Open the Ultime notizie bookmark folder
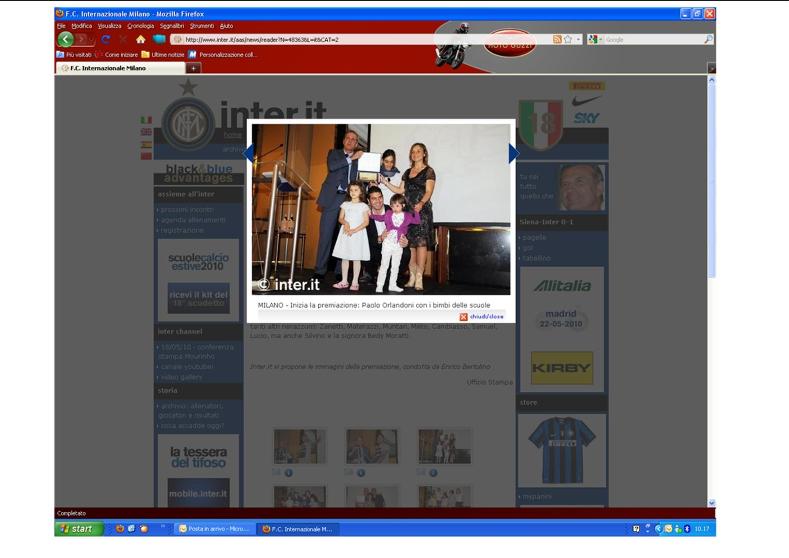 coord(163,54)
